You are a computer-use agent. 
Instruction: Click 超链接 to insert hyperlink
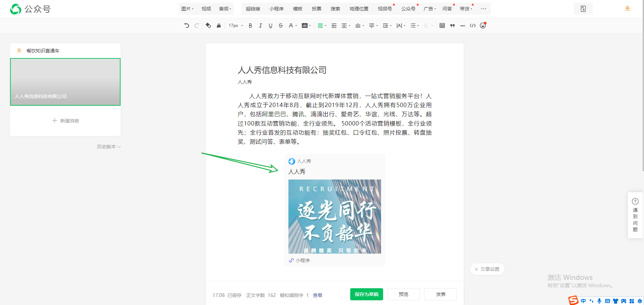tap(253, 9)
